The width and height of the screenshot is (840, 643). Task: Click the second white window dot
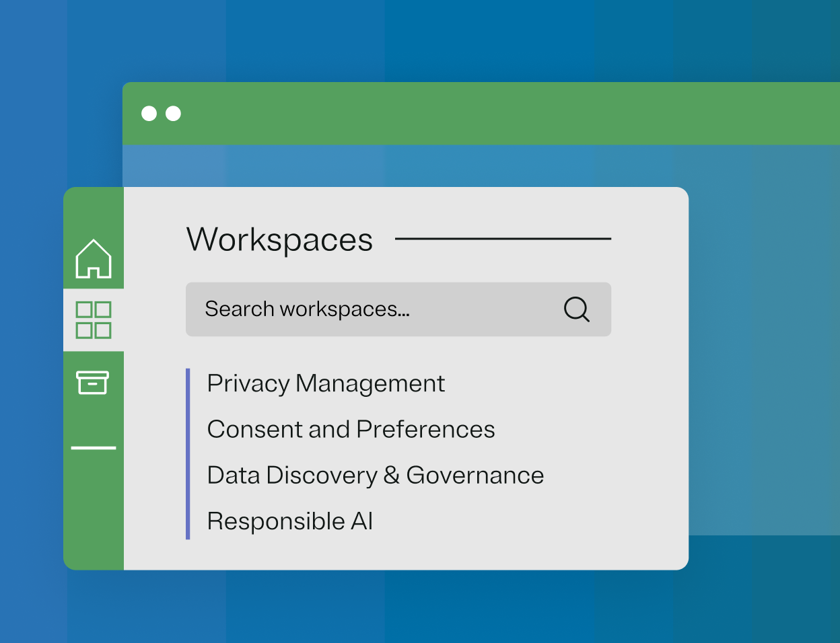[173, 113]
